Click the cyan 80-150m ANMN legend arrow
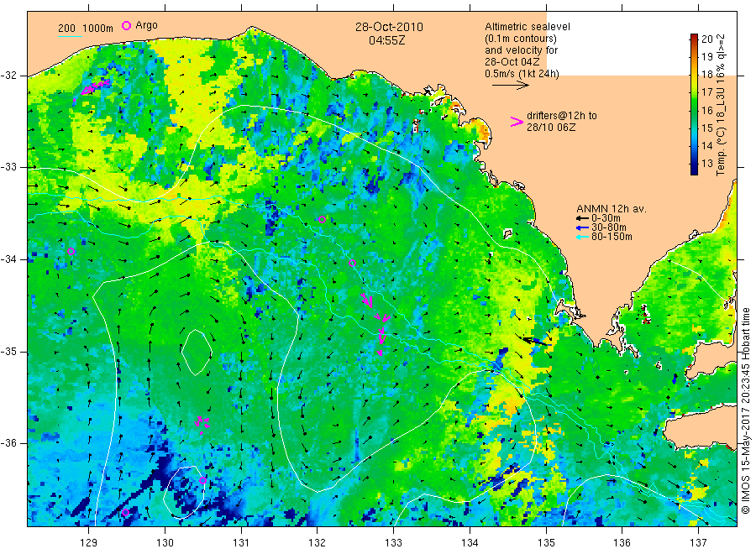Screen dimensions: 756x554 582,237
